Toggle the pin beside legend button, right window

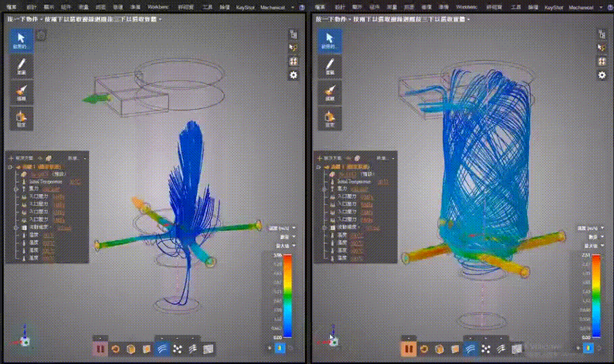coord(578,348)
